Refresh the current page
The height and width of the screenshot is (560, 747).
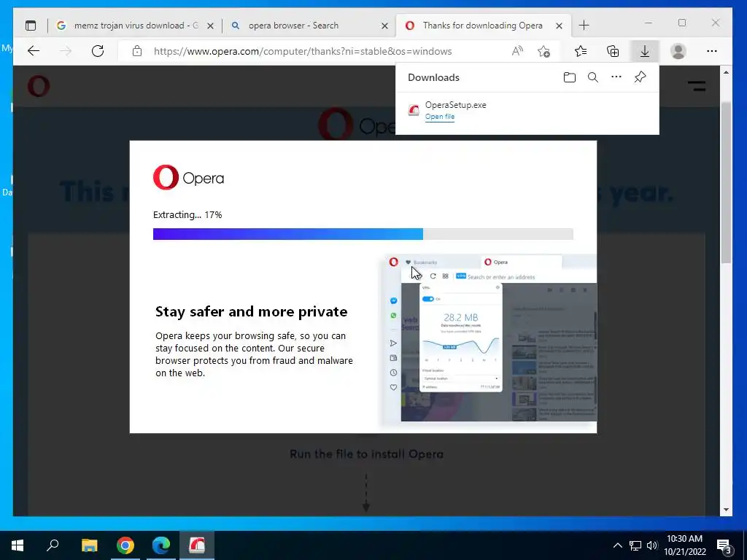(98, 51)
